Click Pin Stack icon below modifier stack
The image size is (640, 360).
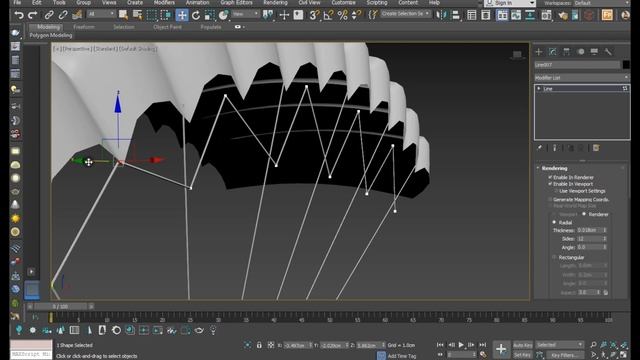click(540, 148)
